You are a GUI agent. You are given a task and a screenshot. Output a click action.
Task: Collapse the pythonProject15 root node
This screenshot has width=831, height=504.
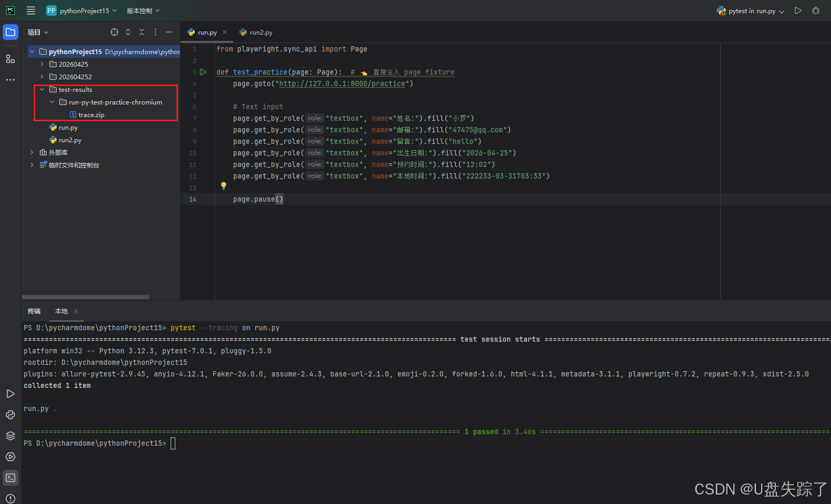[32, 51]
